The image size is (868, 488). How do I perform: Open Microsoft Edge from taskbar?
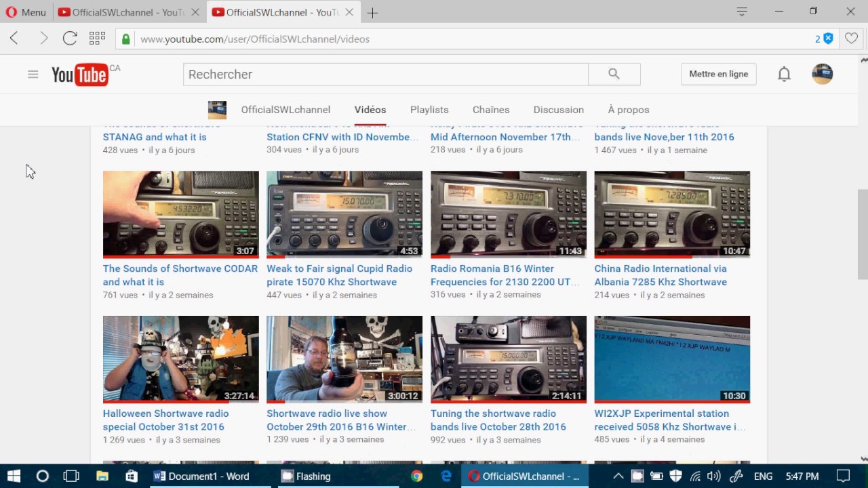[x=446, y=476]
